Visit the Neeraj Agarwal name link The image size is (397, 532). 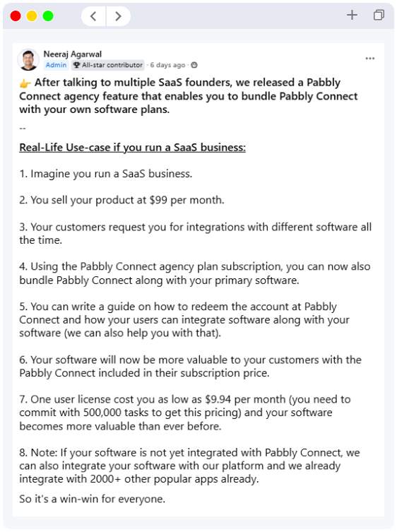73,54
